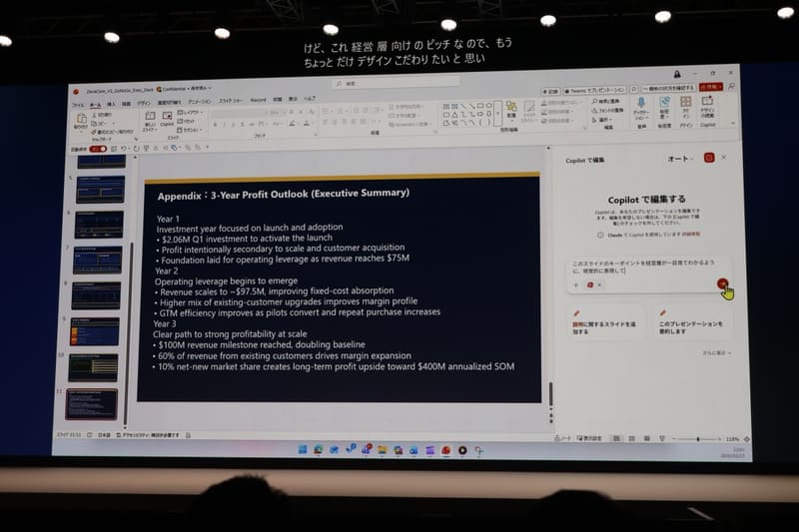The height and width of the screenshot is (532, 799).
Task: Click suggestion to add slide about topic
Action: [605, 323]
